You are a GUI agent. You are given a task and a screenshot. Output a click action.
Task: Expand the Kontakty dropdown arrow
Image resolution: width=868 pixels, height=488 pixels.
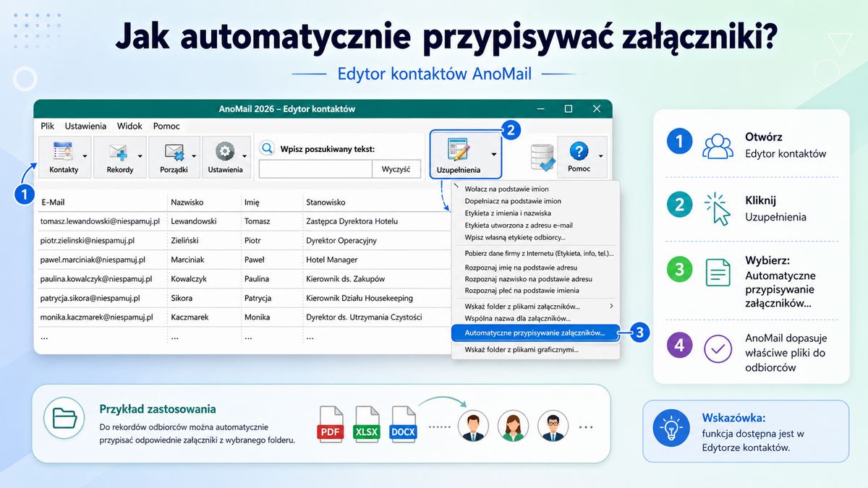click(x=85, y=155)
